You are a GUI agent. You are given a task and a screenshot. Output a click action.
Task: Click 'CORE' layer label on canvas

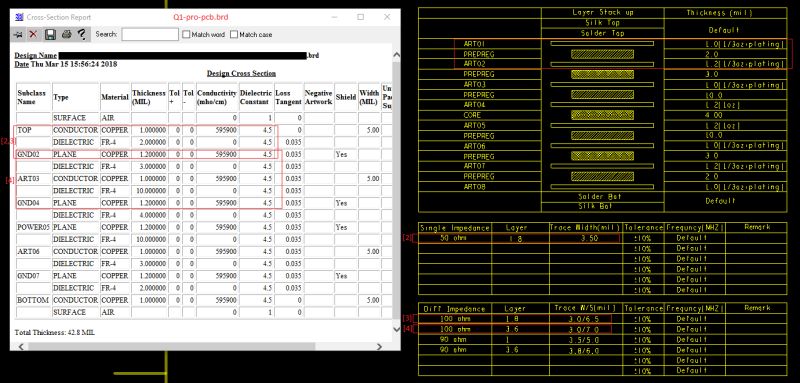coord(472,115)
